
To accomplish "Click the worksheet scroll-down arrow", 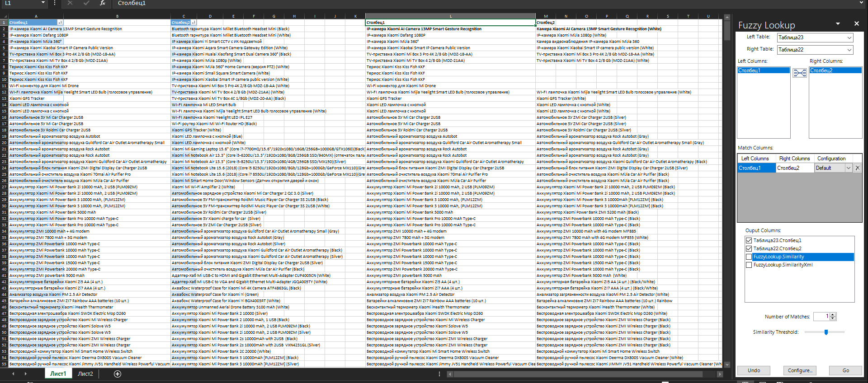I will coord(727,364).
